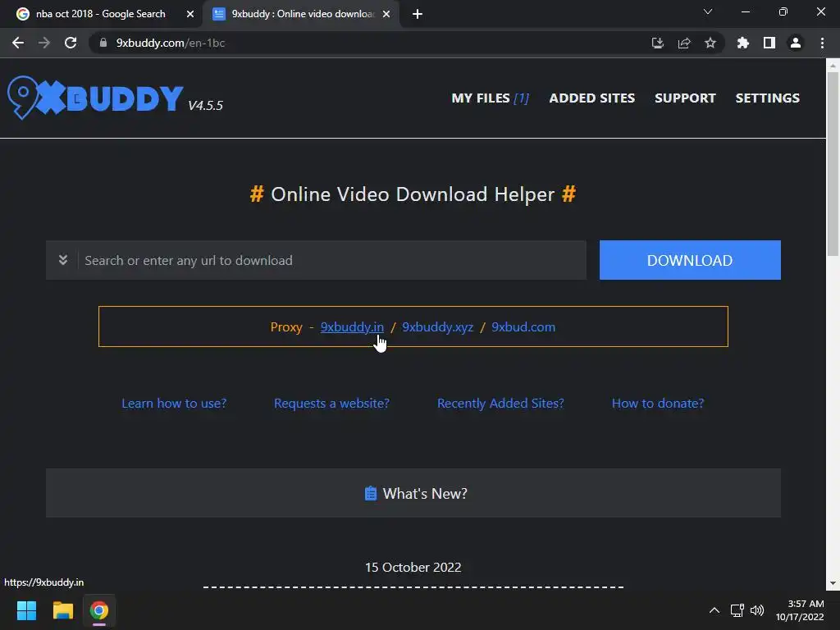The image size is (840, 630).
Task: Click the 15 October 2022 text
Action: (413, 567)
